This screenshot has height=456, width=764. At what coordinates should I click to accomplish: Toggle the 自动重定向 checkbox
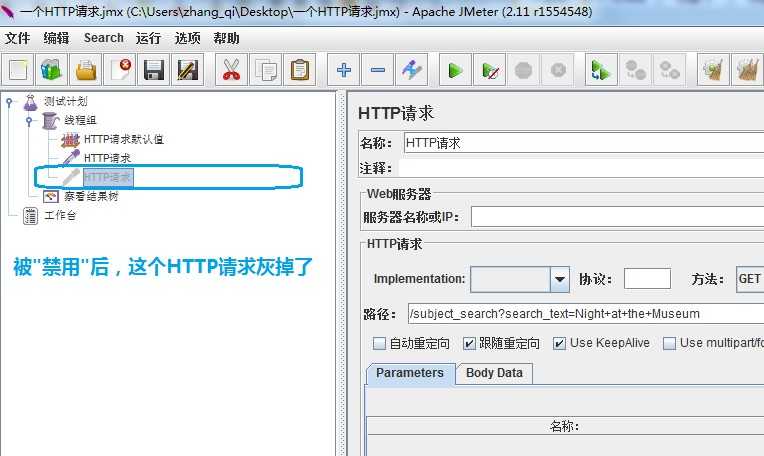tap(379, 343)
